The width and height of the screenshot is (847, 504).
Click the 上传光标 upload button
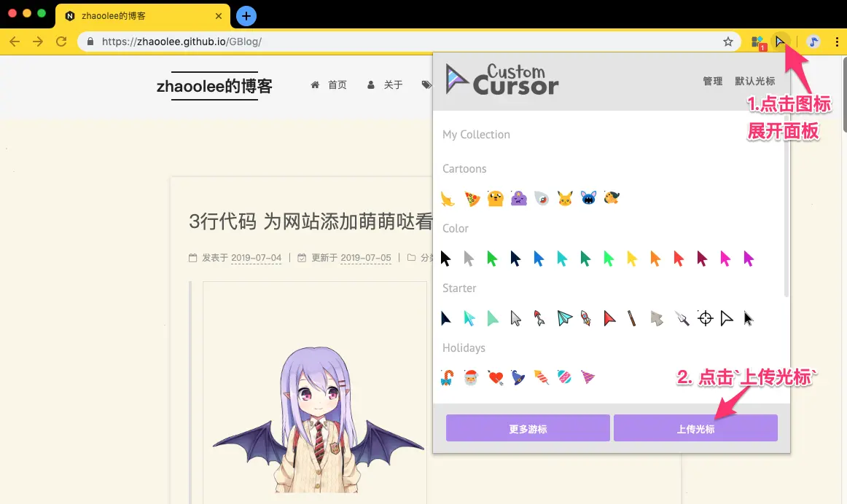tap(695, 428)
